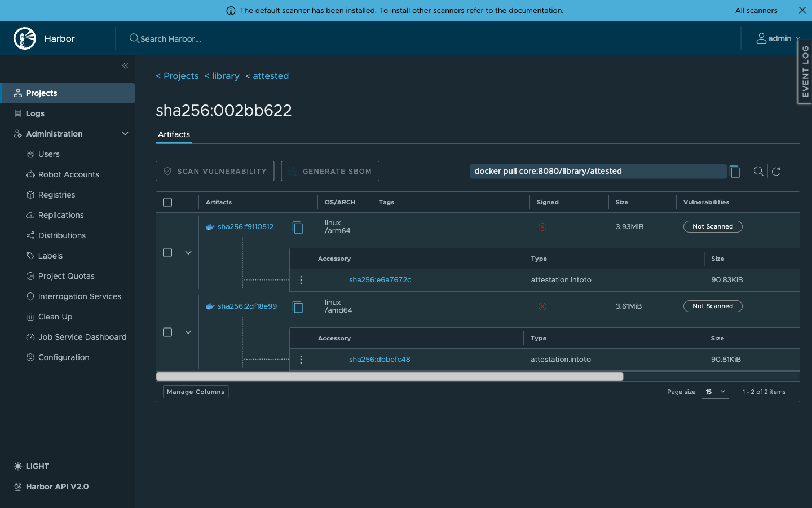Viewport: 812px width, 508px height.
Task: Copy digest of sha256:f9110512
Action: [x=298, y=227]
